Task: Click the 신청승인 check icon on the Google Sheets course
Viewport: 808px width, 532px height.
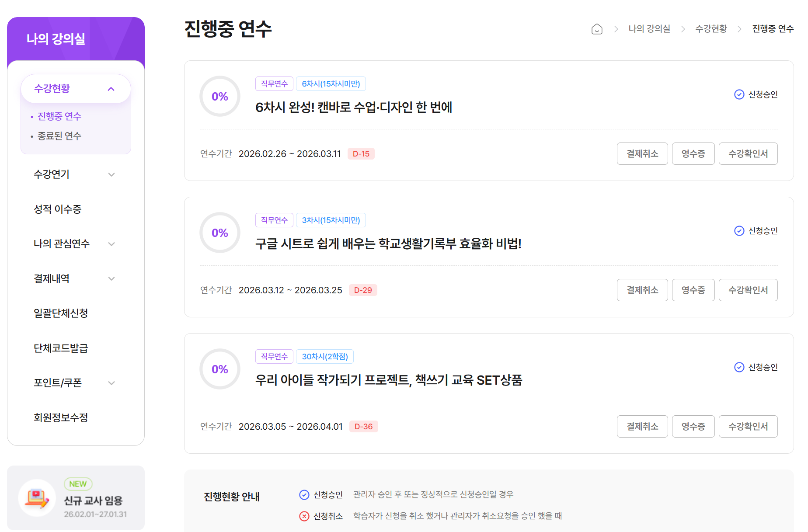Action: tap(739, 231)
